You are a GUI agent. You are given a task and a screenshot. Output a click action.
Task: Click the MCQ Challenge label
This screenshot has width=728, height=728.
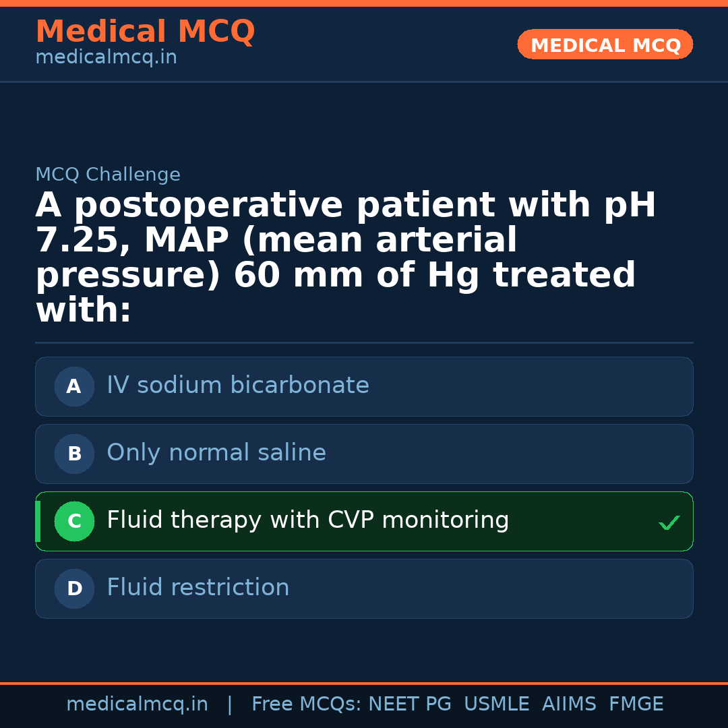point(108,175)
